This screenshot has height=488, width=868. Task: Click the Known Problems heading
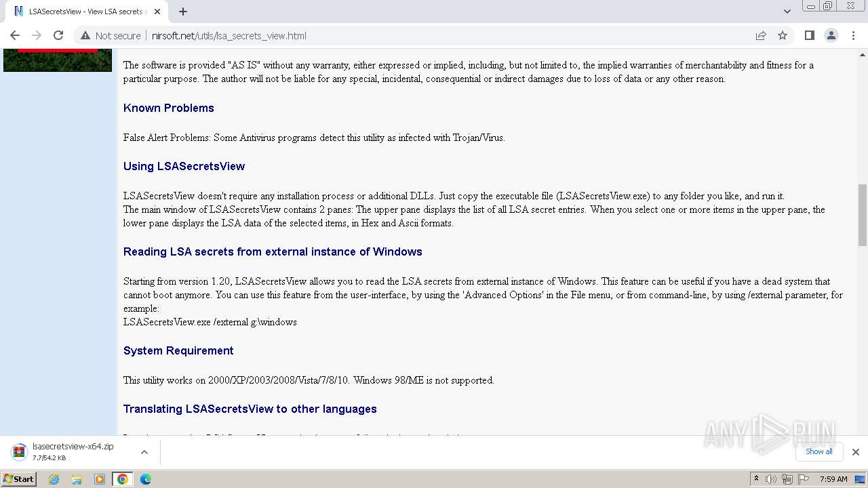[x=168, y=108]
